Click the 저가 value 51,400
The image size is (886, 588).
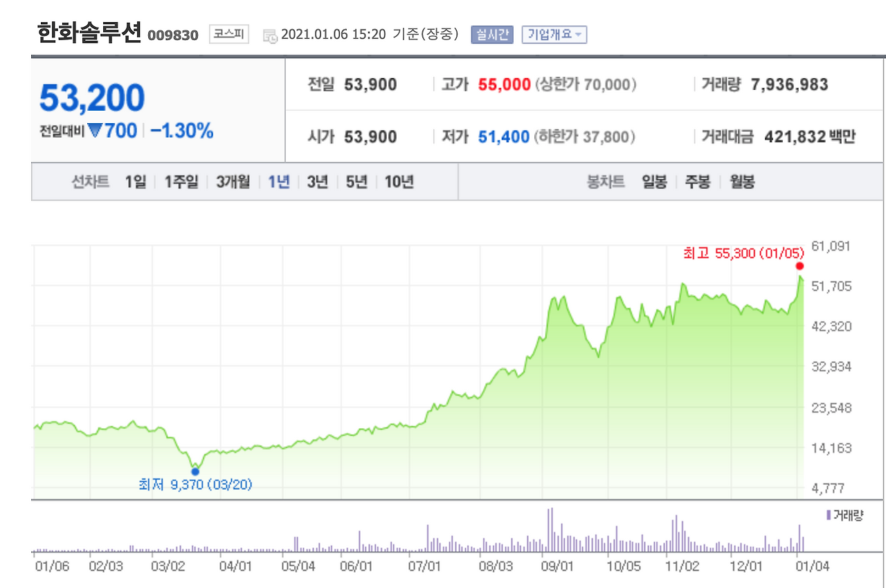tap(505, 137)
